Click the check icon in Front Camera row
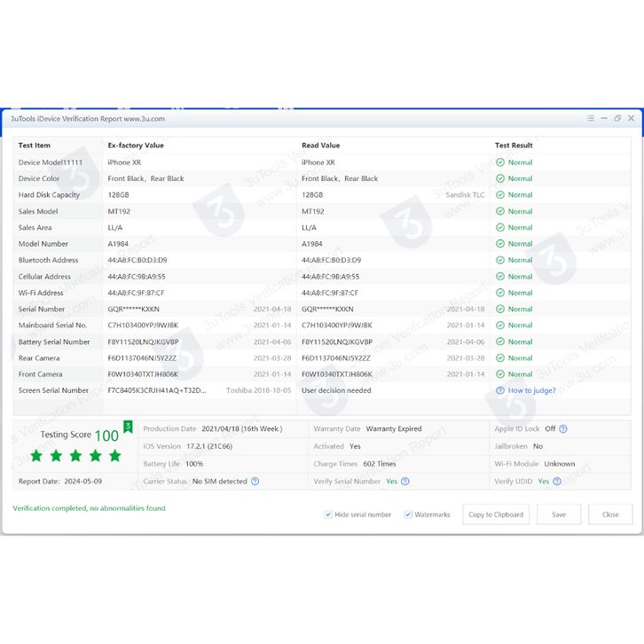644x644 pixels. pyautogui.click(x=500, y=374)
